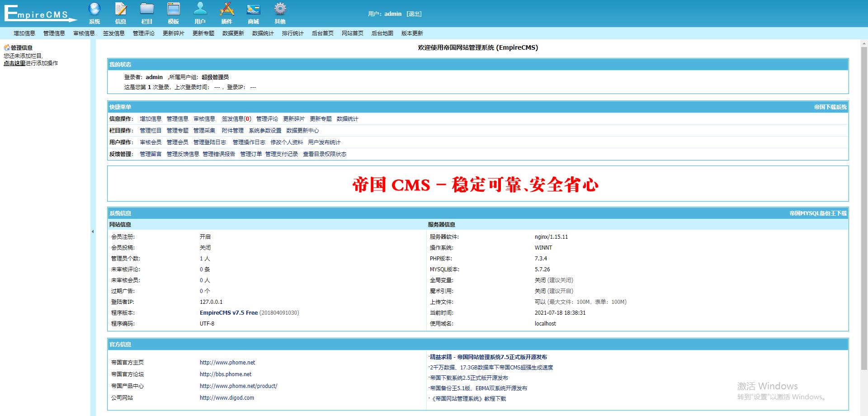The width and height of the screenshot is (868, 416).
Task: Open the 用户 (User) management icon
Action: pos(200,13)
